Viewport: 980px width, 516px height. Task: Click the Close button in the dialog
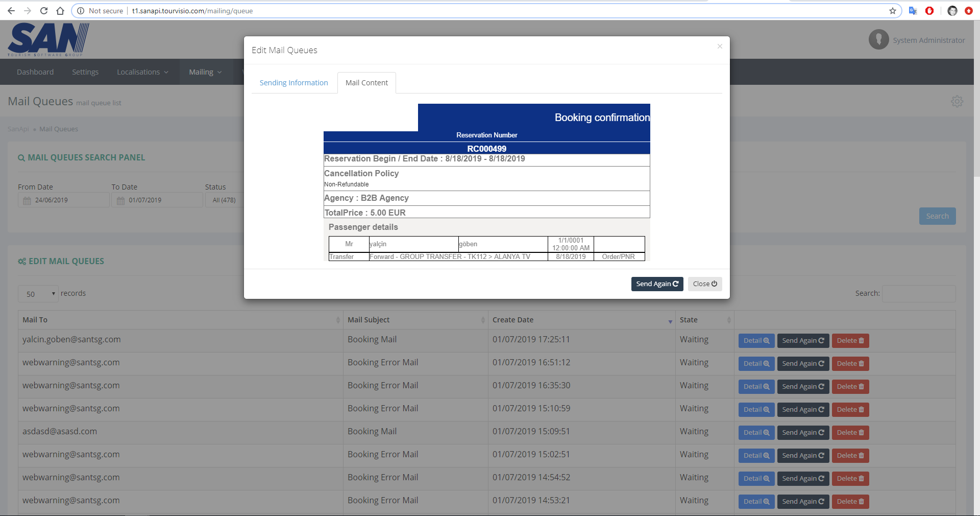[704, 284]
